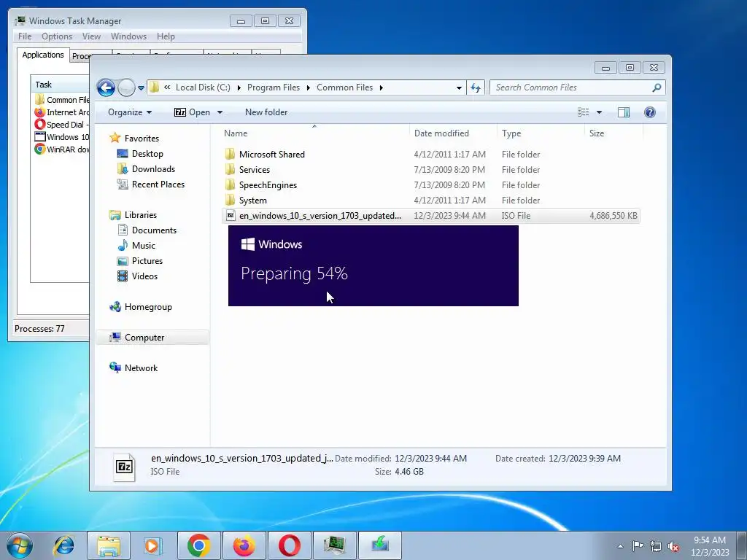Sort by the Size column header
The width and height of the screenshot is (747, 560).
coord(613,133)
